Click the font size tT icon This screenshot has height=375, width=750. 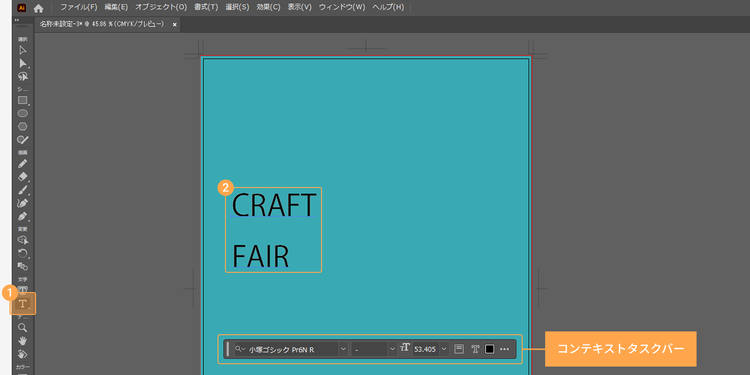pos(405,348)
